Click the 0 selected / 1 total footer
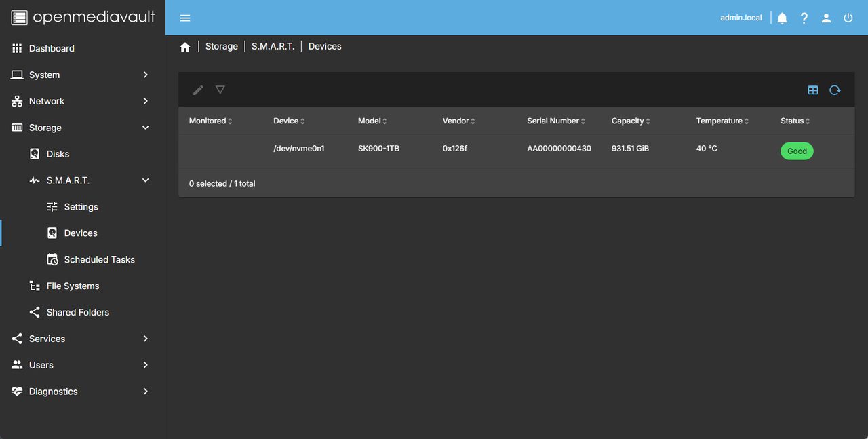 click(222, 184)
